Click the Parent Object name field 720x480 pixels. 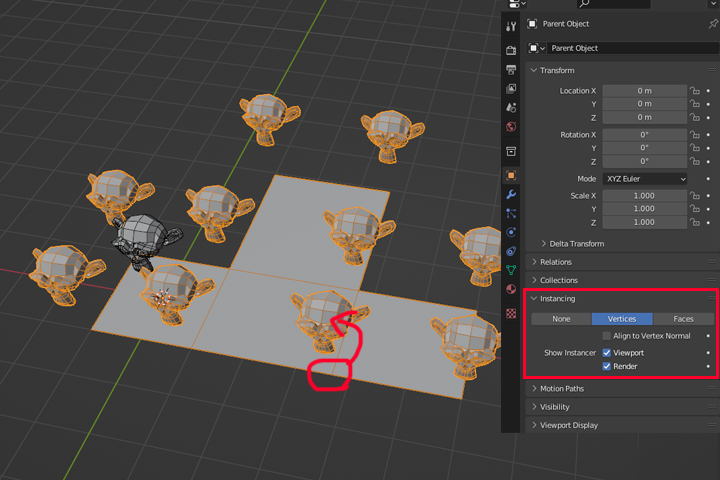coord(633,48)
